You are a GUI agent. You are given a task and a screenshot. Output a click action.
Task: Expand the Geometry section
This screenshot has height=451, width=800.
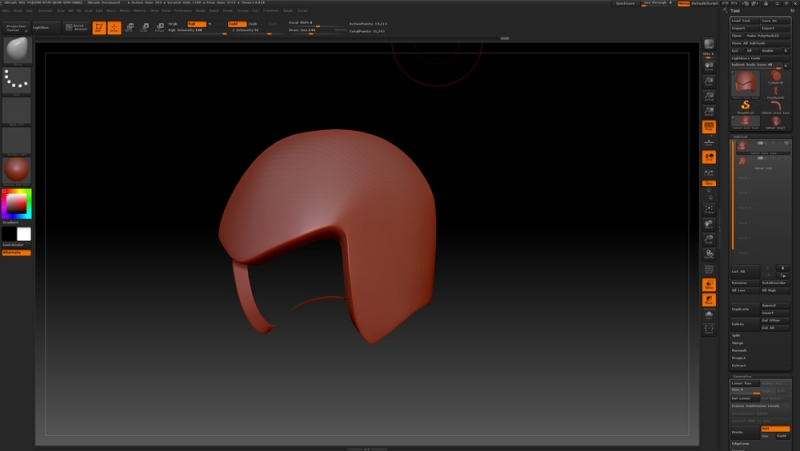[x=744, y=376]
